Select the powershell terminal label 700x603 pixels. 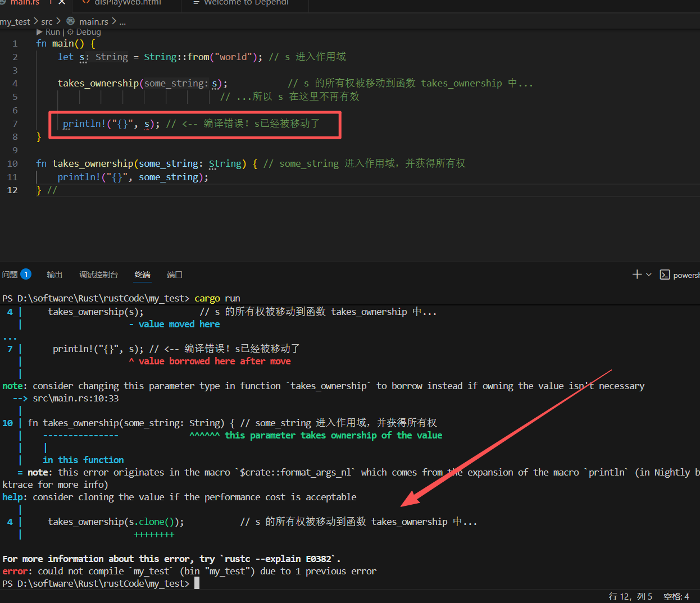tap(687, 275)
